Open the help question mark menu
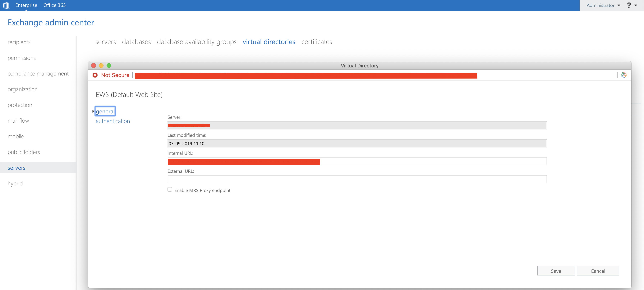 click(629, 5)
